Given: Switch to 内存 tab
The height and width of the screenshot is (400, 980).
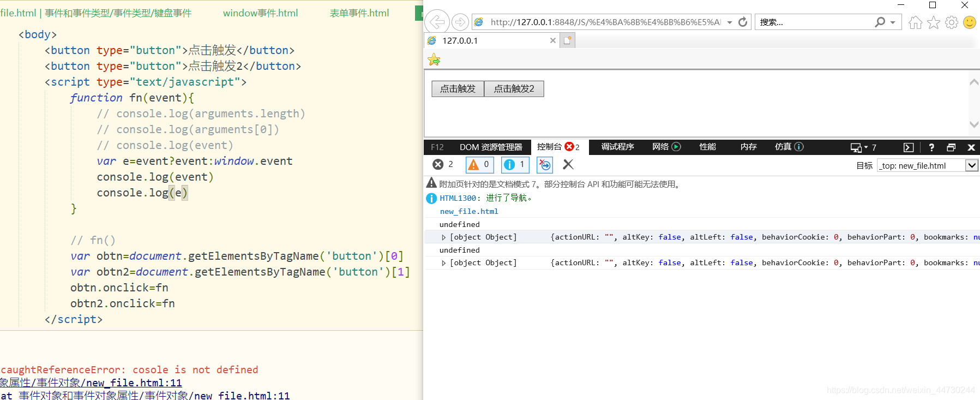Looking at the screenshot, I should pos(749,147).
